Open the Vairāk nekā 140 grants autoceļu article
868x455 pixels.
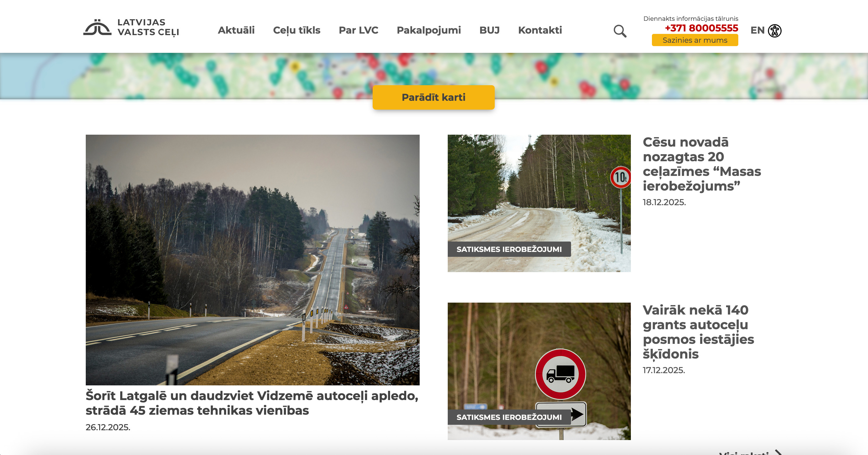click(x=698, y=332)
